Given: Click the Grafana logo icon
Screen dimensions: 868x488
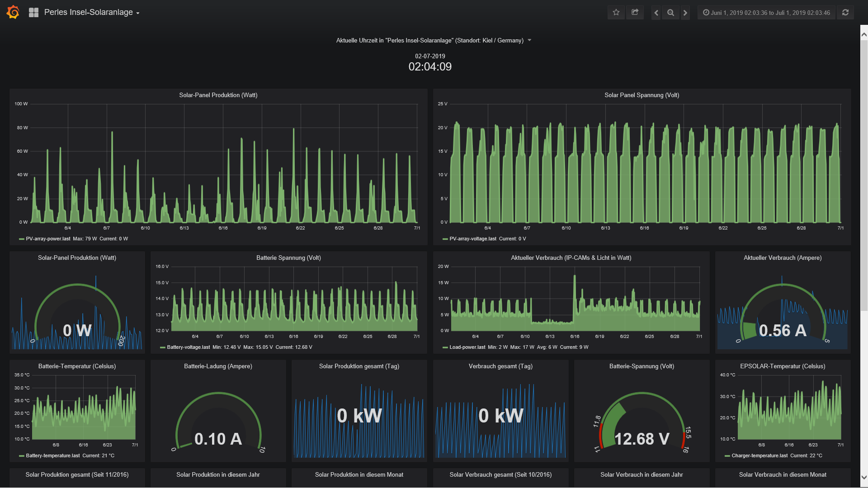Looking at the screenshot, I should [13, 12].
